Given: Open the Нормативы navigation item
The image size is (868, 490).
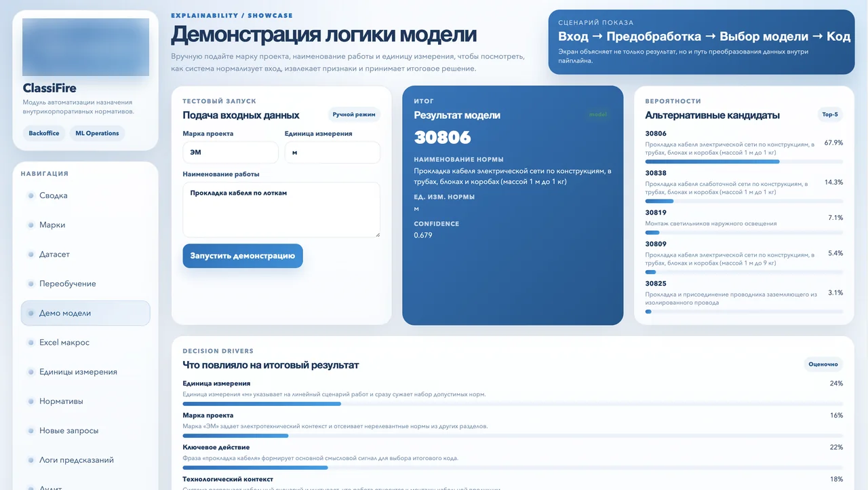Looking at the screenshot, I should (x=85, y=401).
